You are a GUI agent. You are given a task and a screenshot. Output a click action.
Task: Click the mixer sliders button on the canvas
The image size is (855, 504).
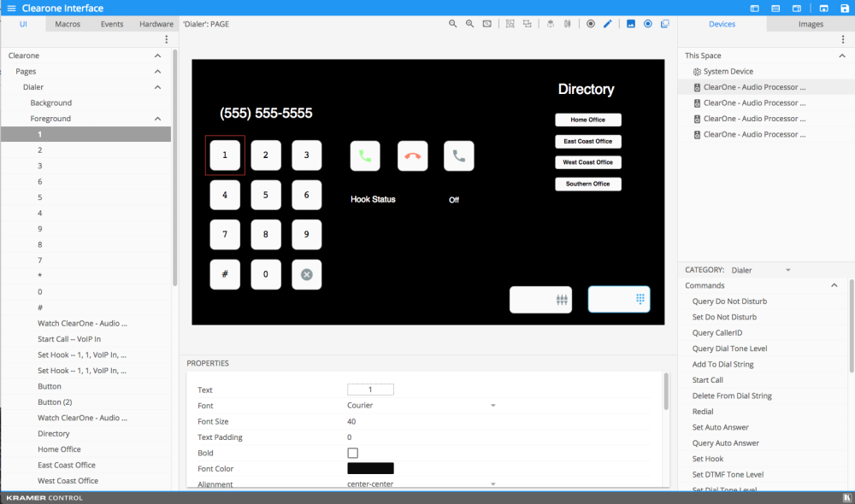click(x=541, y=300)
